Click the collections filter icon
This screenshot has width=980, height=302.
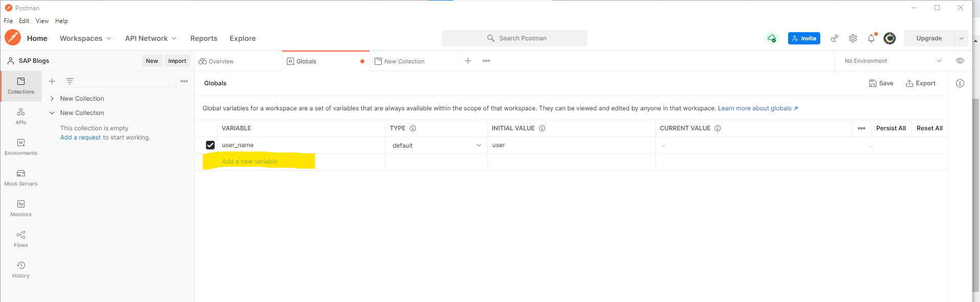pyautogui.click(x=70, y=81)
